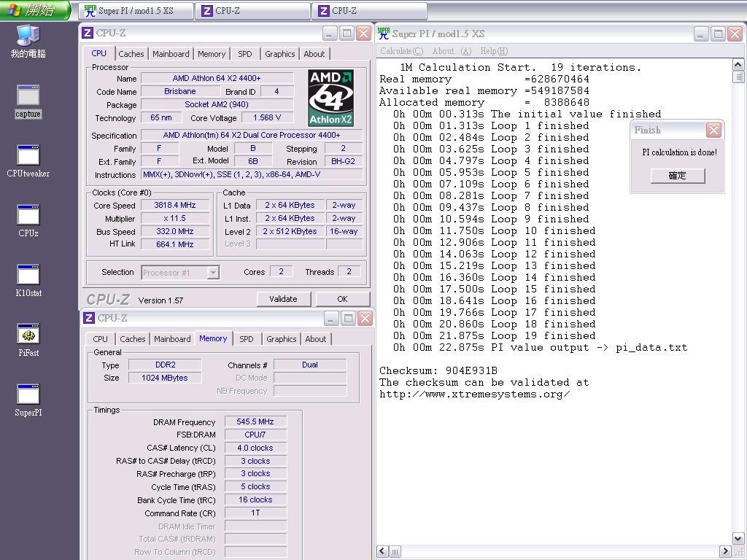Select the capture desktop icon
The height and width of the screenshot is (560, 747).
[28, 101]
